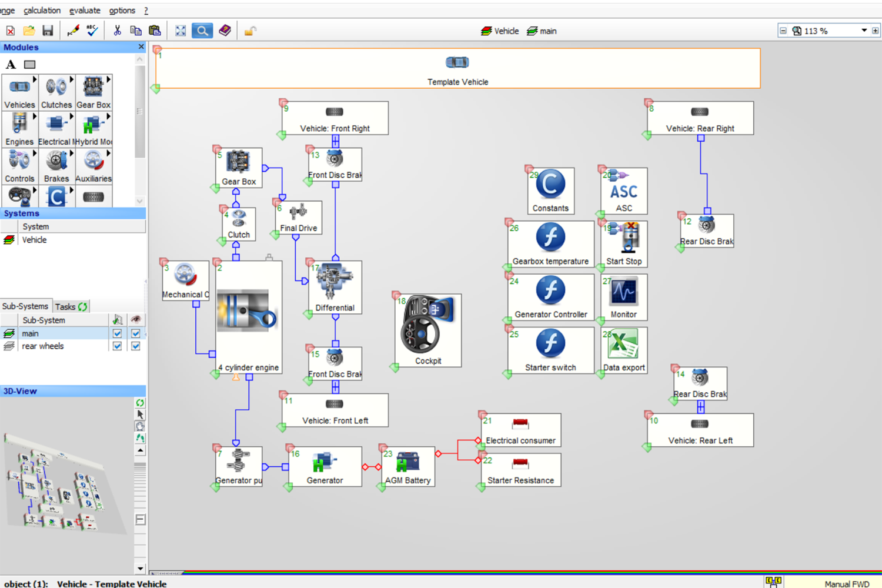Select the Vehicle entry in Systems list
882x588 pixels.
click(34, 240)
